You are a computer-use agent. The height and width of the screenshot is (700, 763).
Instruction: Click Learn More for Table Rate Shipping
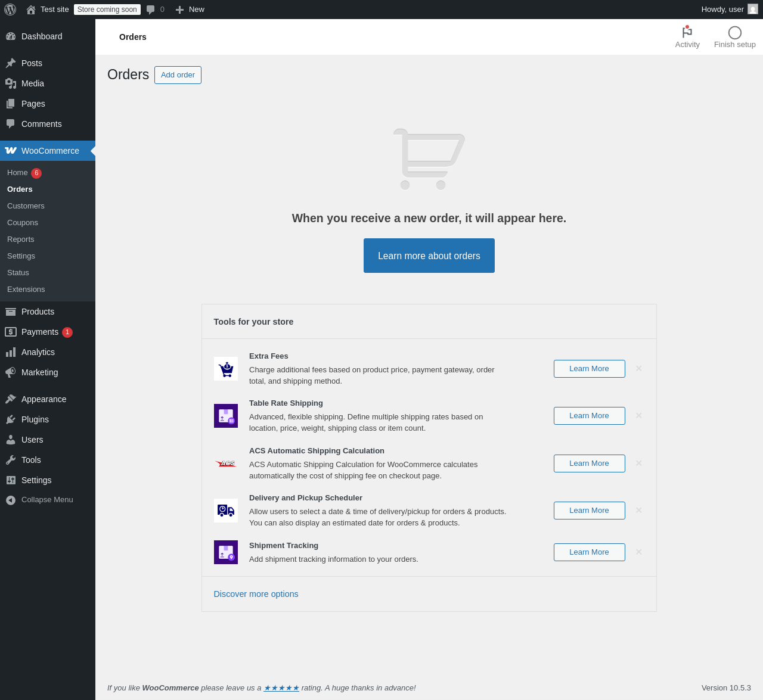point(590,416)
